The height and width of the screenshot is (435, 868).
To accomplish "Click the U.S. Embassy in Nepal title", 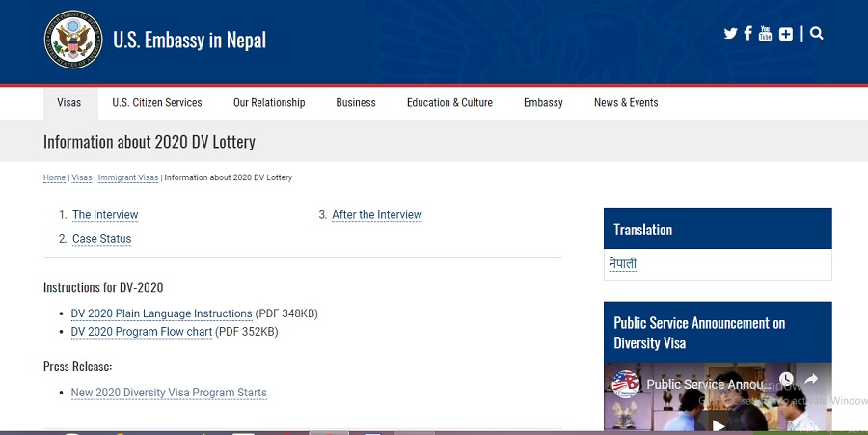I will coord(189,40).
